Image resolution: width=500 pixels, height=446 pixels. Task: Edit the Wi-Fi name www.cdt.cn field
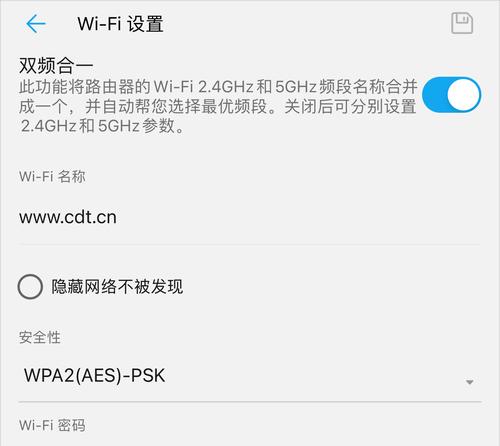point(249,218)
